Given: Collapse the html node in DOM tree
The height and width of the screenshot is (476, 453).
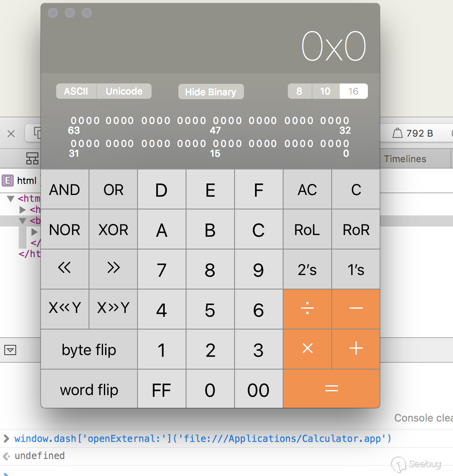Looking at the screenshot, I should coord(11,199).
